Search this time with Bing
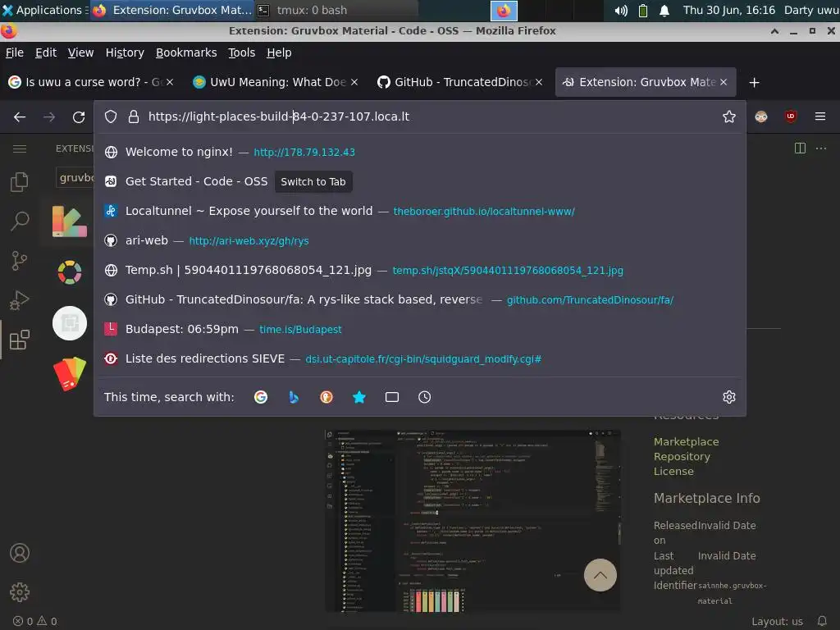 tap(294, 397)
